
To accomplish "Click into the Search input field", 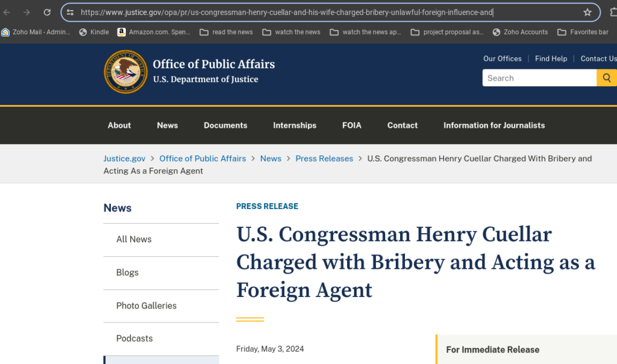I will pyautogui.click(x=539, y=78).
